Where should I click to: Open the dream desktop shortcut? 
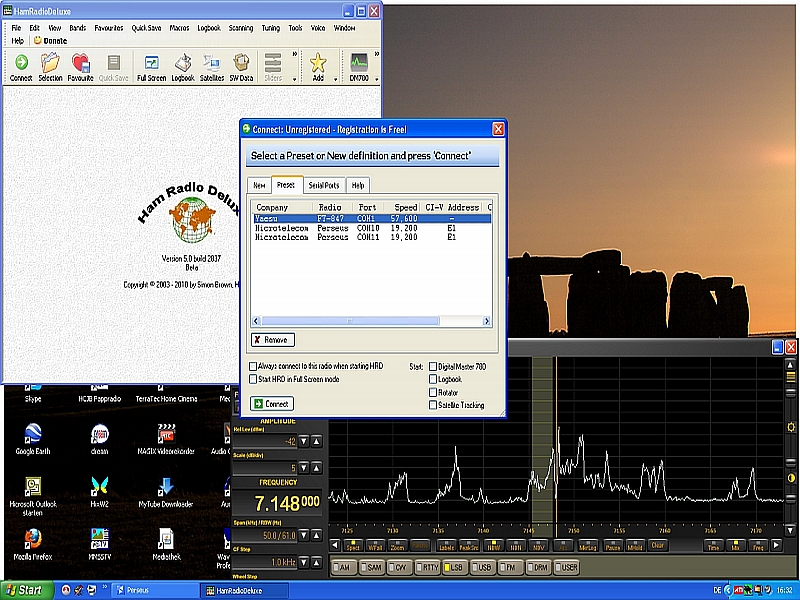pos(99,439)
